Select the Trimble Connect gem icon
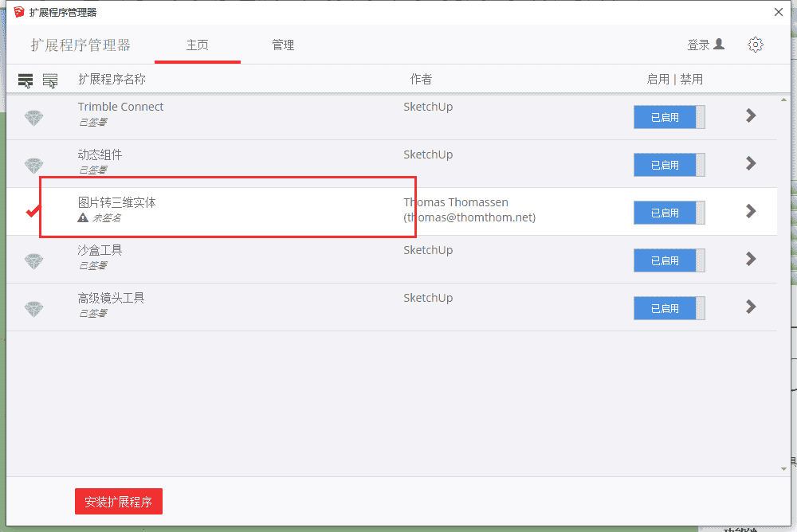The image size is (797, 532). click(x=33, y=118)
